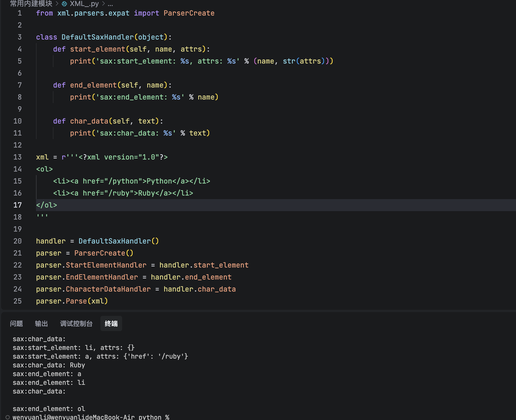Click start_element in the def line
The height and width of the screenshot is (420, 516).
tap(98, 49)
